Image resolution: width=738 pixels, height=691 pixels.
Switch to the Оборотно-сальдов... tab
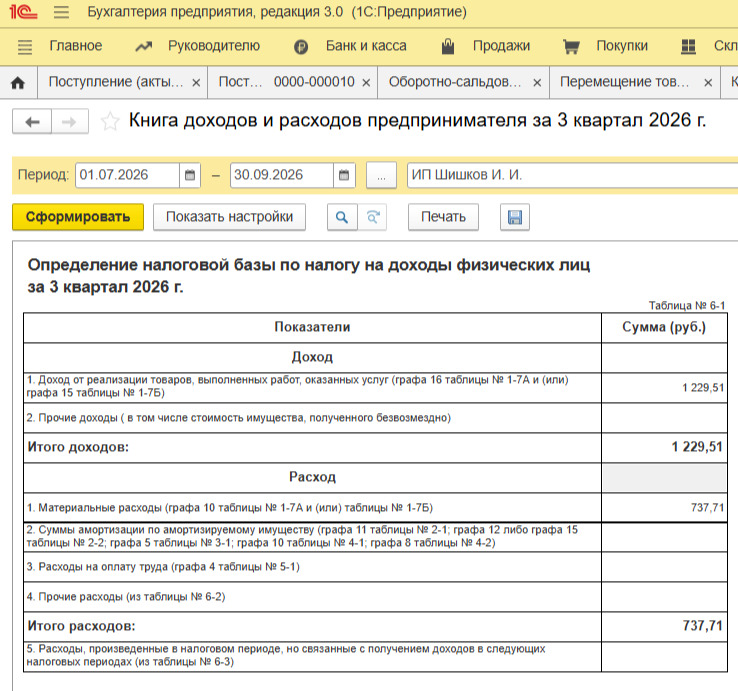[455, 82]
